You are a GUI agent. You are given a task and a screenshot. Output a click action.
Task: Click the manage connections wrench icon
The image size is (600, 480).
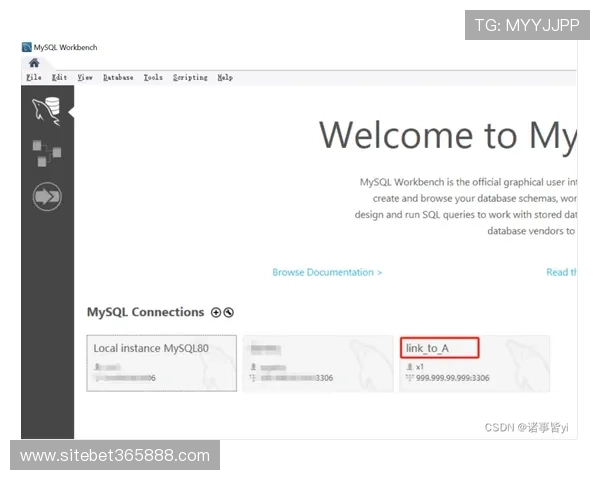(229, 313)
